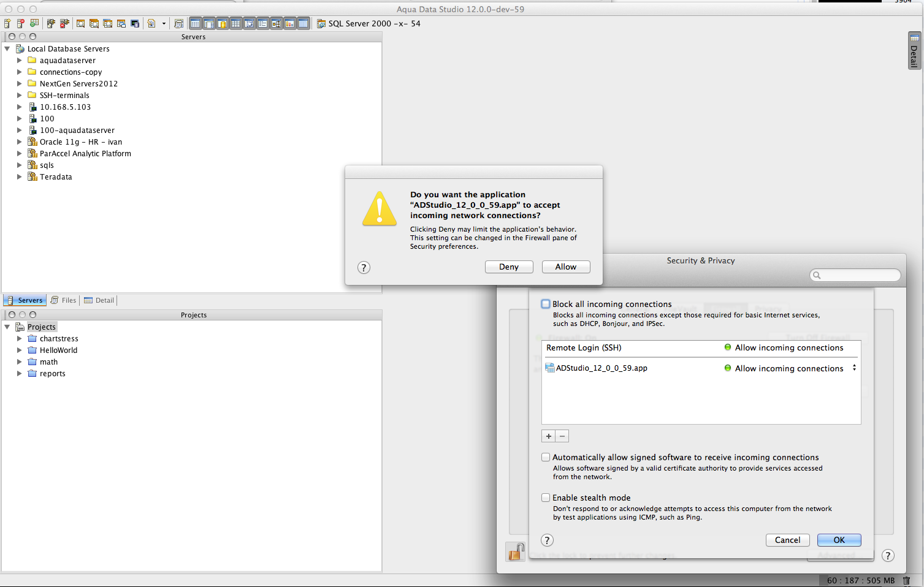Click the lock icon in Security & Privacy
Image resolution: width=924 pixels, height=587 pixels.
pos(516,551)
